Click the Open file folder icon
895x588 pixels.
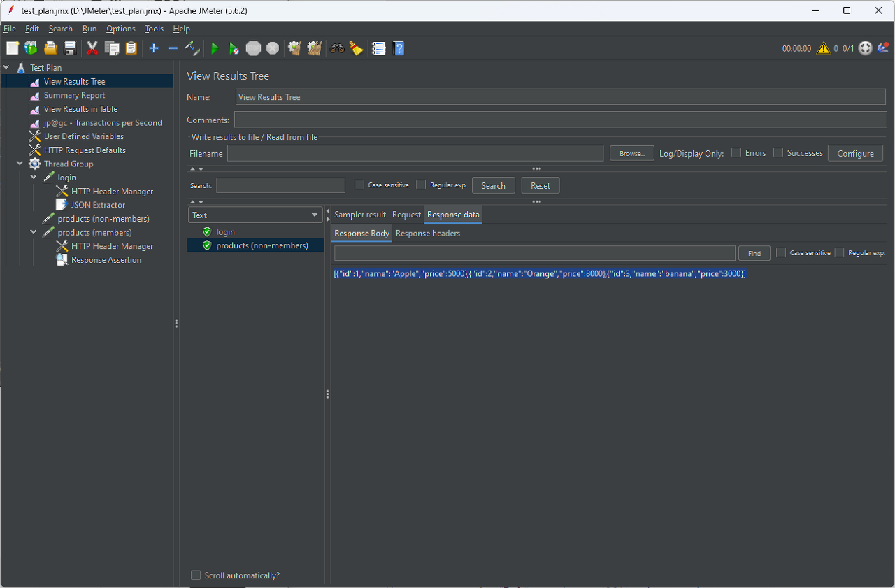[x=50, y=48]
